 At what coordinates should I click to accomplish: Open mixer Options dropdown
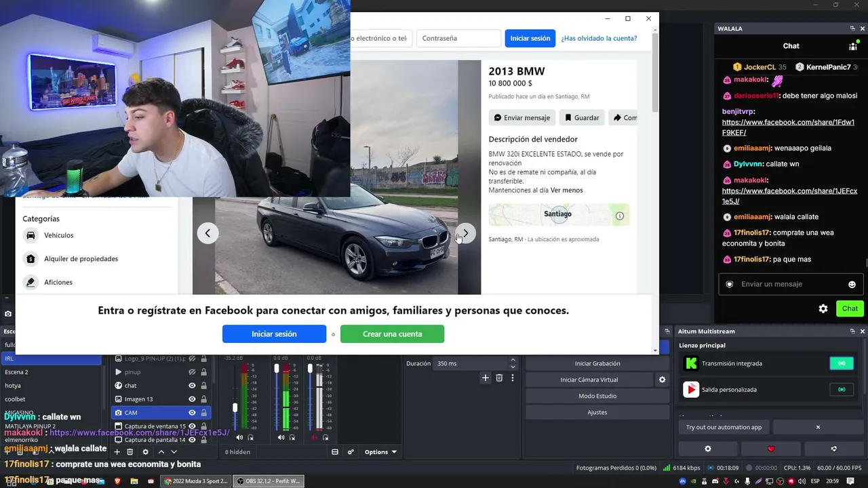click(x=380, y=452)
